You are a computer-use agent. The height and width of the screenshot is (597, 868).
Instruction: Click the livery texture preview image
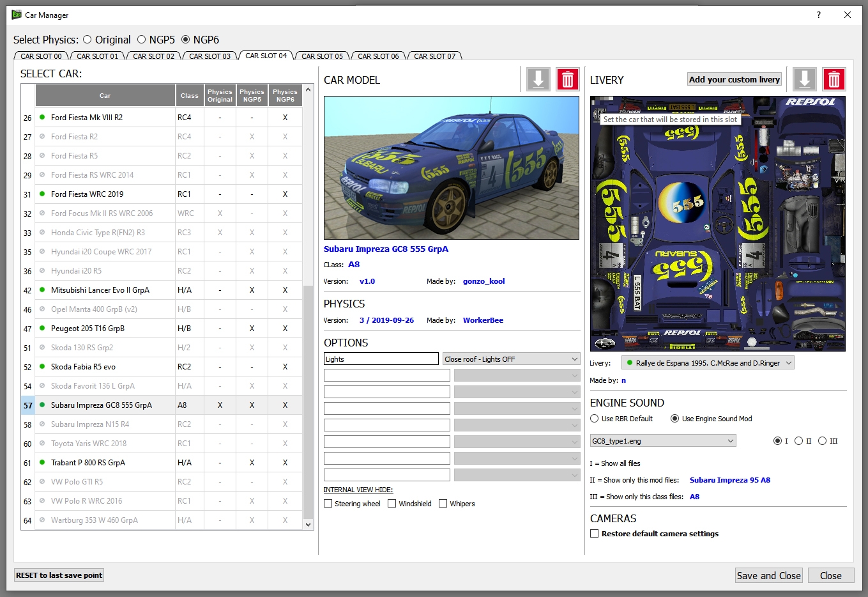point(718,224)
